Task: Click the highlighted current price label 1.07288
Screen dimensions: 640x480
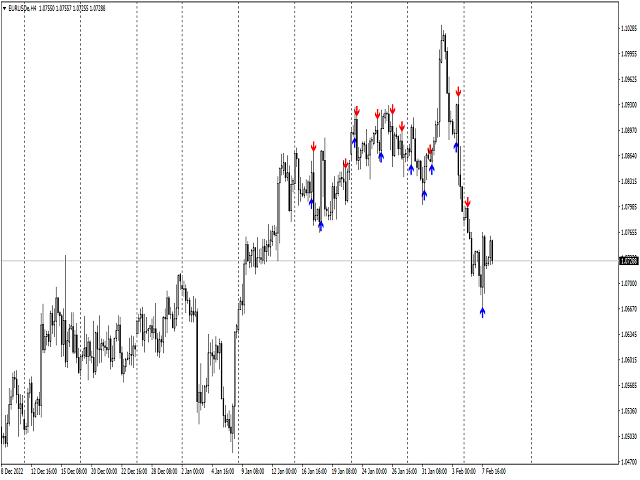Action: [629, 261]
